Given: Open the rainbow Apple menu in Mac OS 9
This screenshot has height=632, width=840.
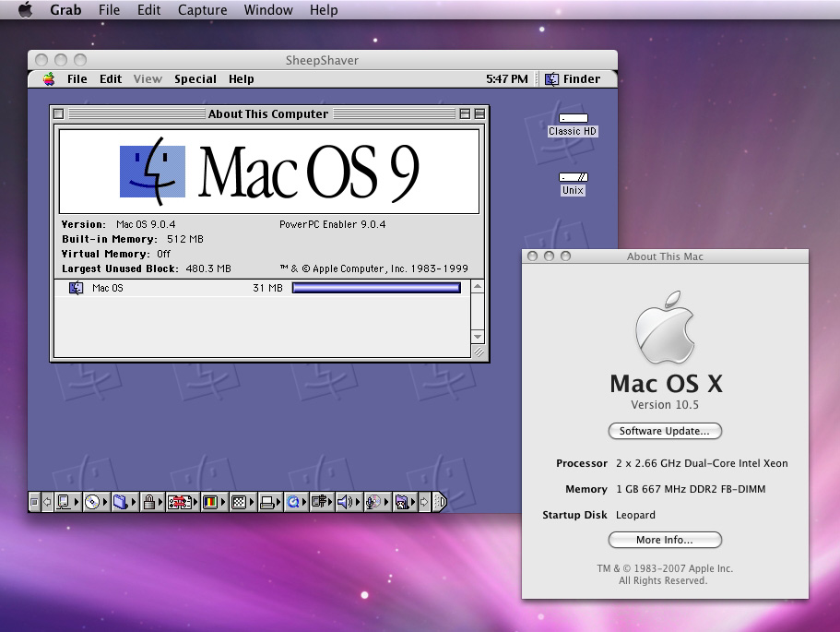Looking at the screenshot, I should pyautogui.click(x=49, y=79).
